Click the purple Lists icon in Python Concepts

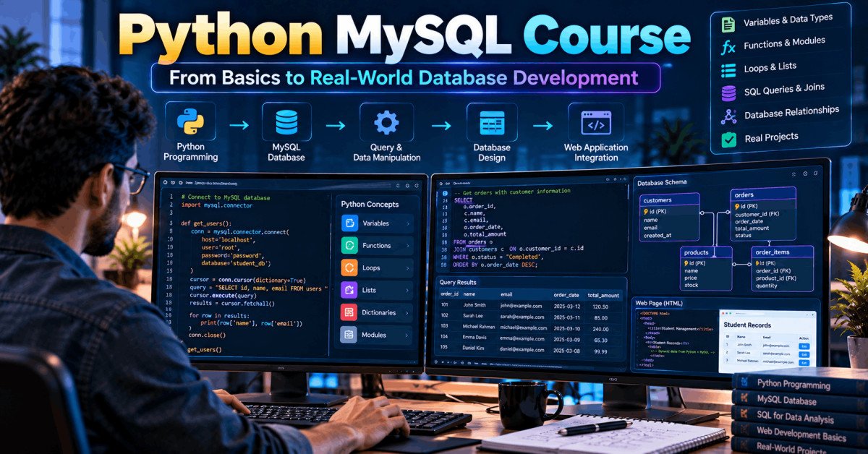(349, 291)
